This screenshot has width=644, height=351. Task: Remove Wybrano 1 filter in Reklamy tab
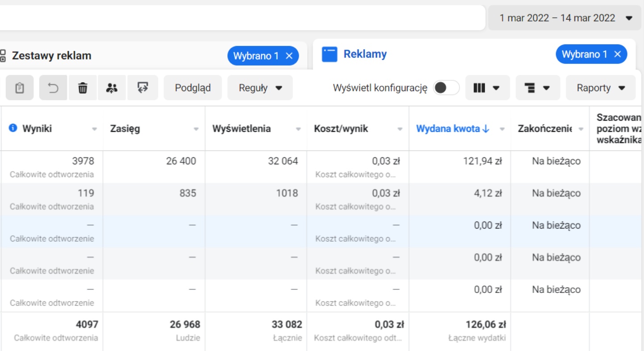618,54
